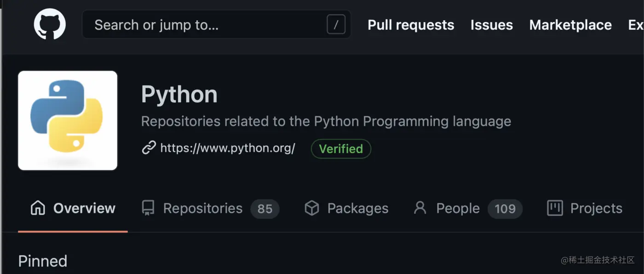The height and width of the screenshot is (274, 644).
Task: Switch to the People tab
Action: pos(458,208)
